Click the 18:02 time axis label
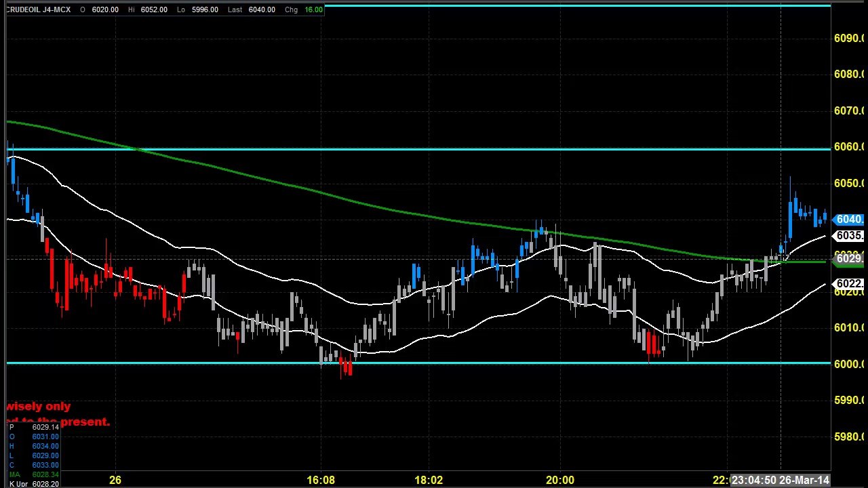The height and width of the screenshot is (488, 868). (429, 480)
